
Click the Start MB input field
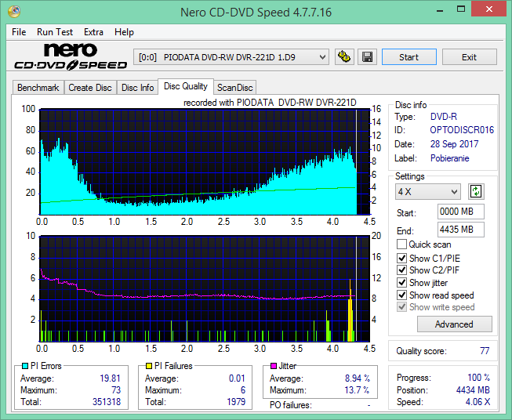tap(460, 212)
